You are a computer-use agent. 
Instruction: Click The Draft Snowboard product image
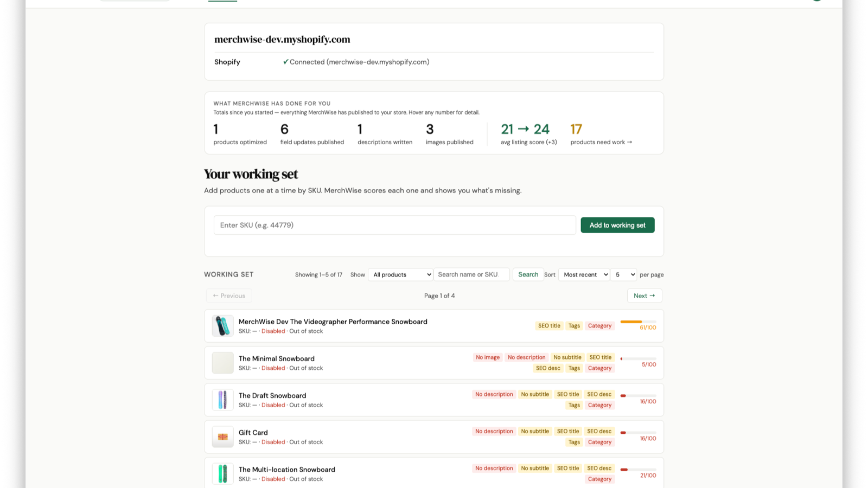point(222,400)
